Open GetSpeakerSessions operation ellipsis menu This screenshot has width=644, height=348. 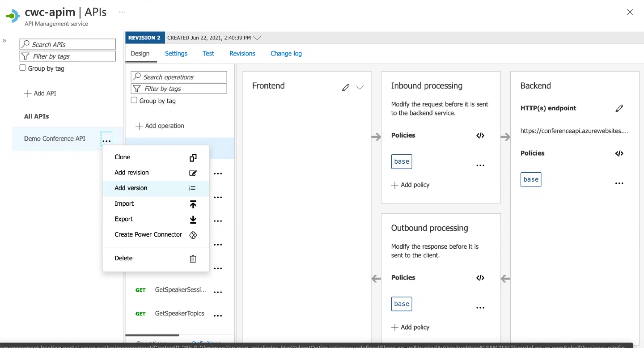coord(218,292)
